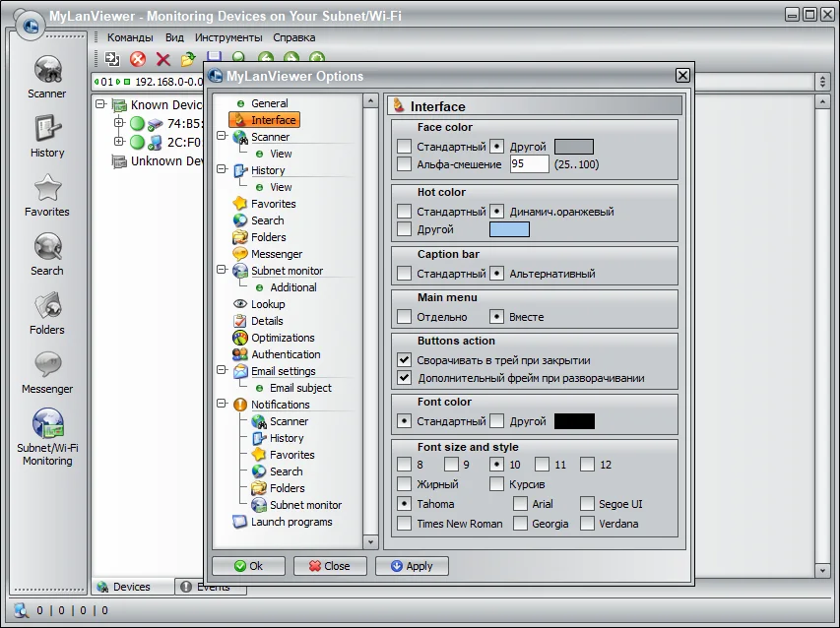Enable Жирный font style
The height and width of the screenshot is (628, 840).
tap(405, 484)
